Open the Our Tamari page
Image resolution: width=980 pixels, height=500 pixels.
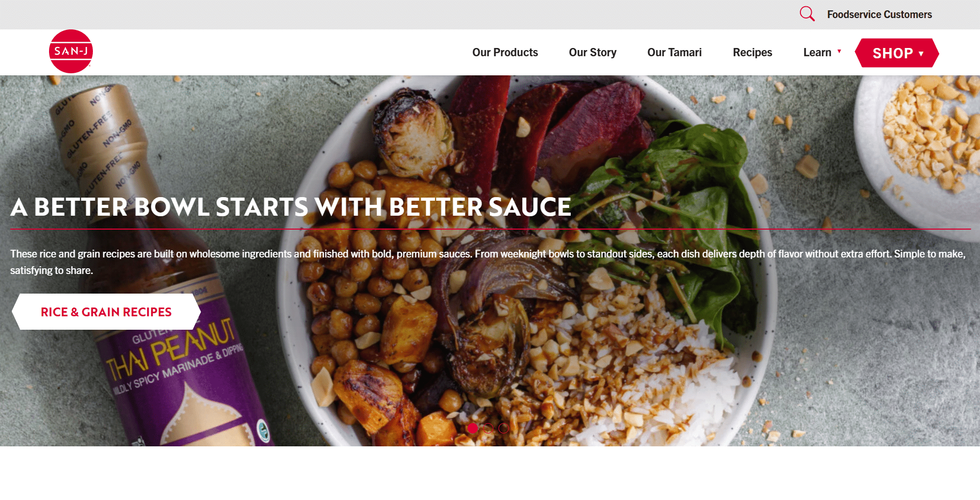[674, 52]
